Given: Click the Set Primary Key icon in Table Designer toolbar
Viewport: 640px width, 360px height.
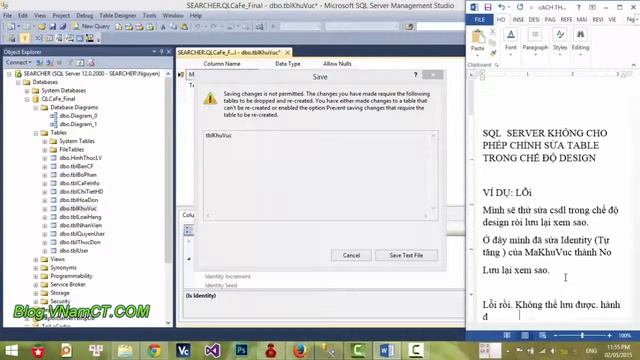Looking at the screenshot, I should click(24, 38).
